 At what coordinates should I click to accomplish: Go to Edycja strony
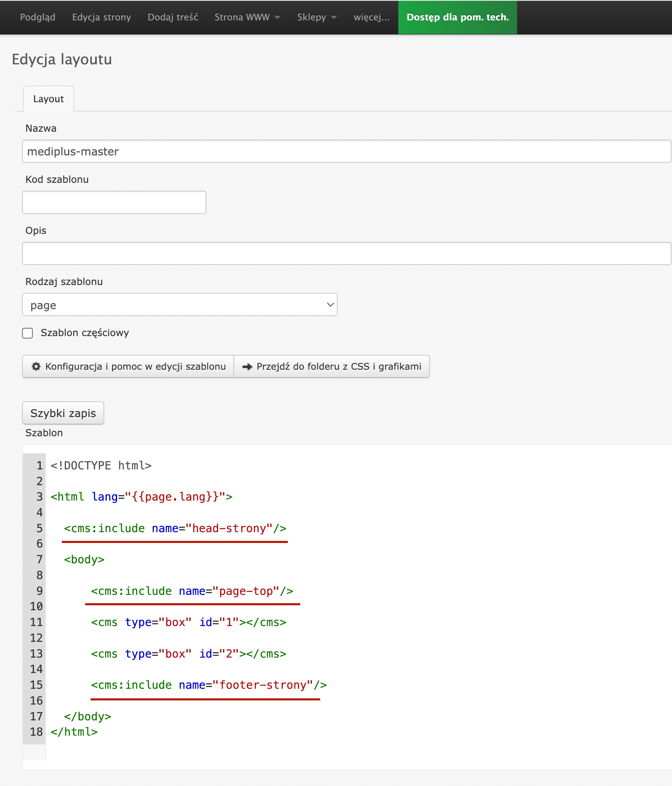[101, 17]
